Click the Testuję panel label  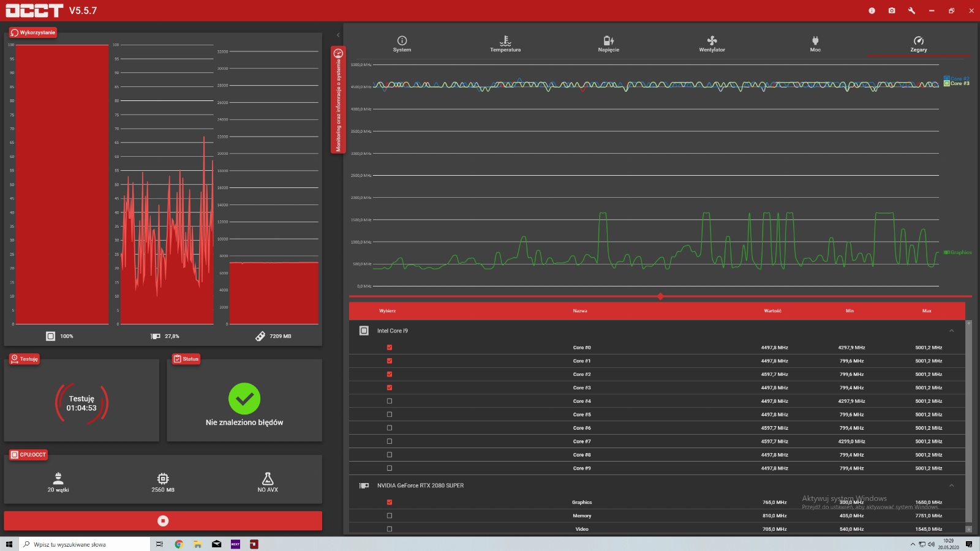click(24, 359)
